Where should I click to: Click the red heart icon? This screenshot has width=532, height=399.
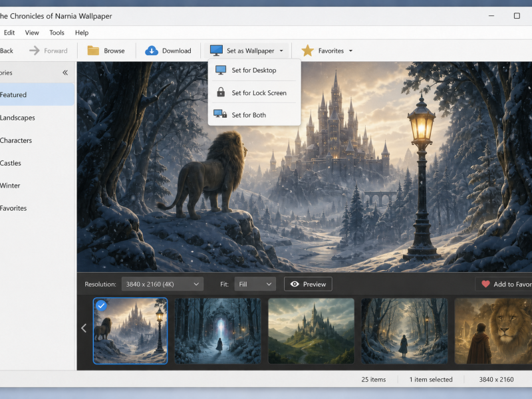485,284
